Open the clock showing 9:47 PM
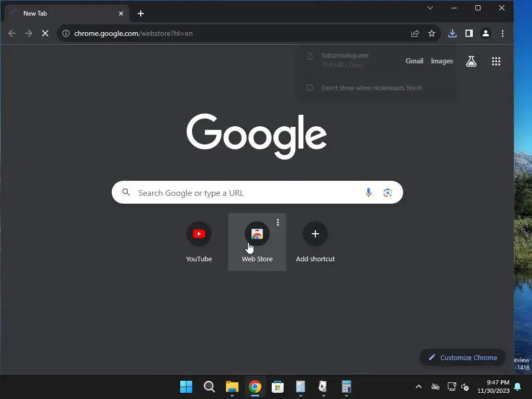The width and height of the screenshot is (532, 399). [494, 387]
